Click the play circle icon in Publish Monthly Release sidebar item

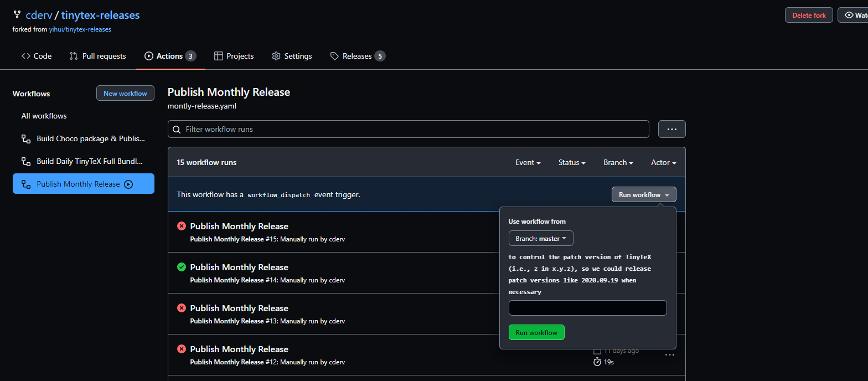point(128,184)
